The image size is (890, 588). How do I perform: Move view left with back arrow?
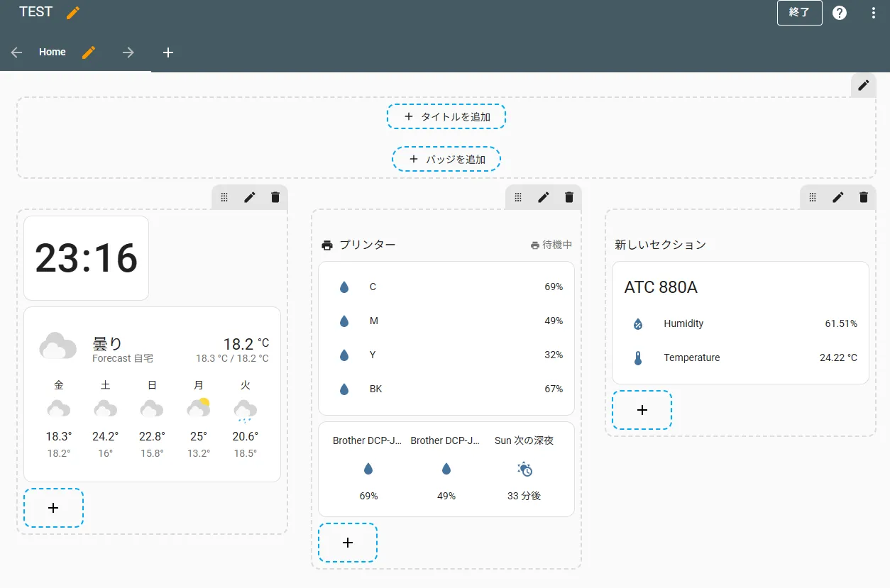[17, 52]
